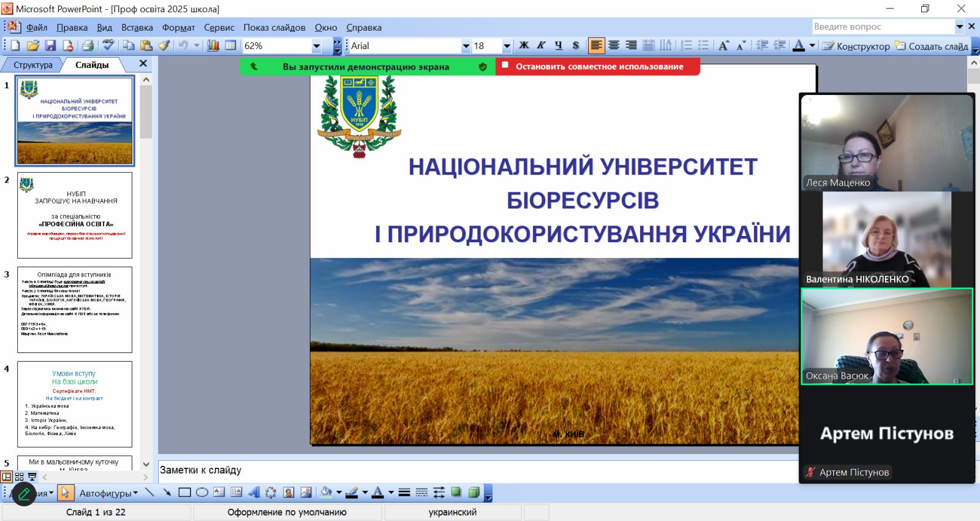Switch to the Структура tab

[x=33, y=64]
